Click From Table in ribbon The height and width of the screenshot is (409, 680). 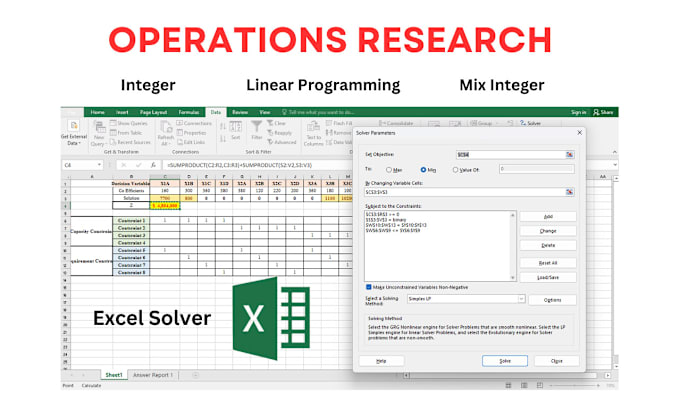[126, 133]
